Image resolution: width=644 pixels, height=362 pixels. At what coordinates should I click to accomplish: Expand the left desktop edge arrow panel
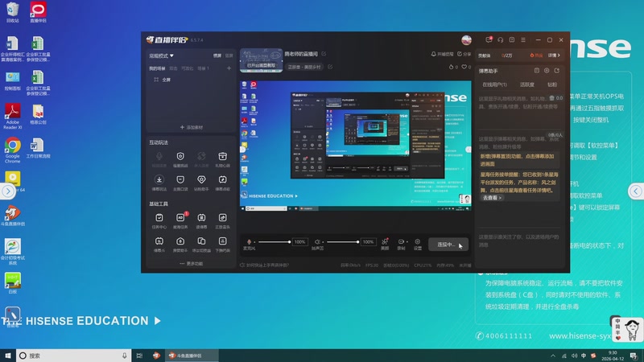(x=7, y=191)
